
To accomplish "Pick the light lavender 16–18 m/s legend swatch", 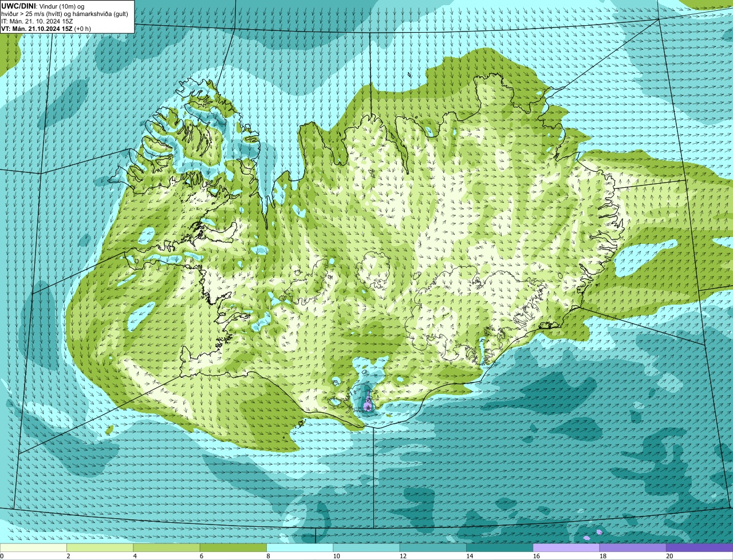I will coord(566,548).
